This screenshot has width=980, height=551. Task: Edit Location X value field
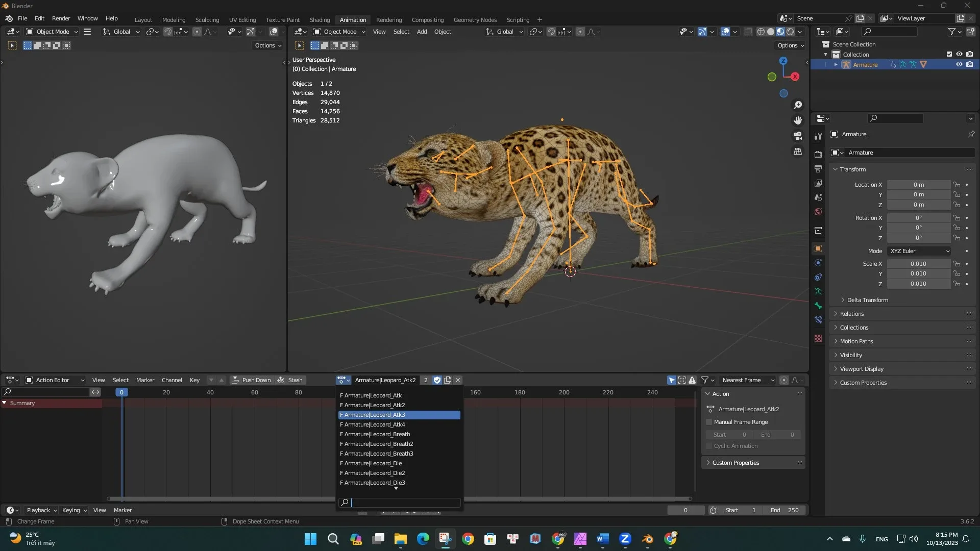point(918,185)
